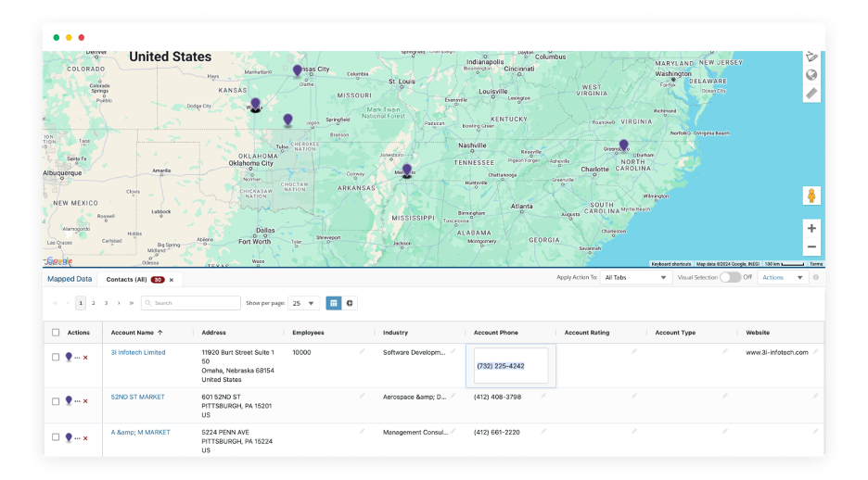The image size is (868, 480).
Task: Remove the A & M MARKET row
Action: tap(85, 438)
